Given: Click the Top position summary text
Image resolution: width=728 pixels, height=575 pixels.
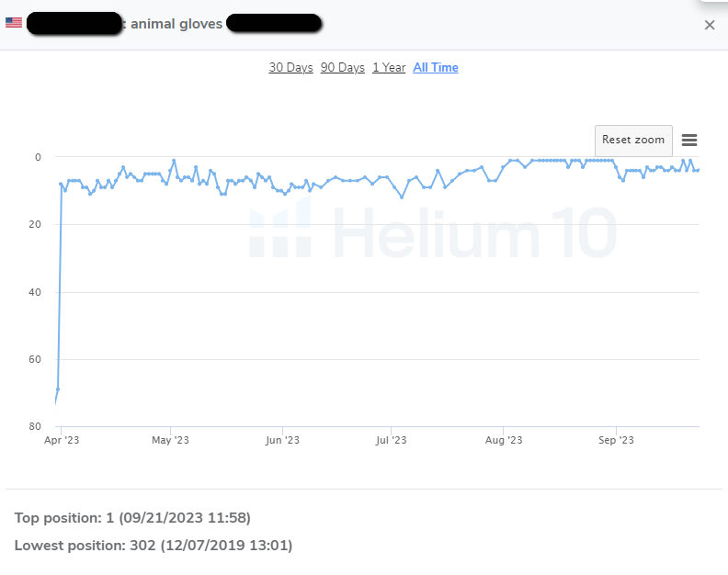Looking at the screenshot, I should point(132,518).
